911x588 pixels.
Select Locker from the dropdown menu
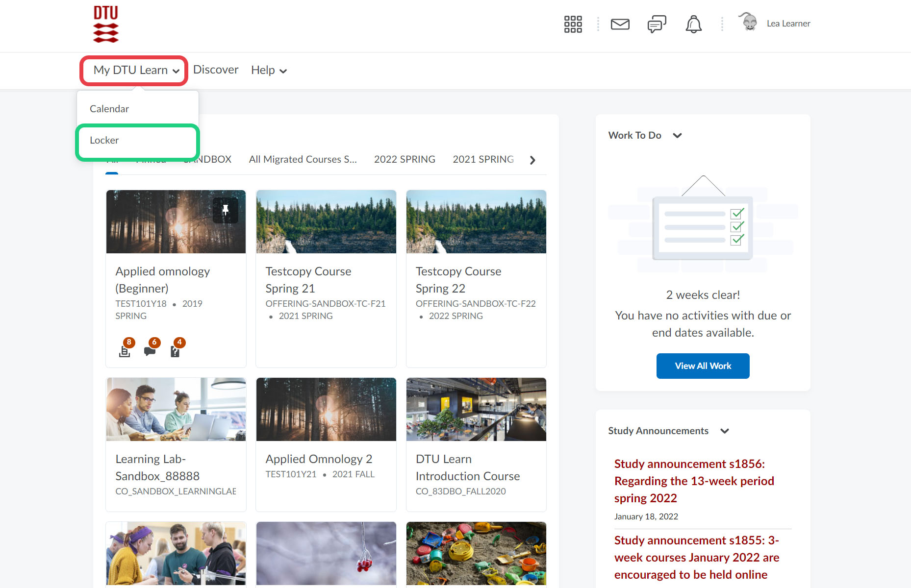point(104,141)
